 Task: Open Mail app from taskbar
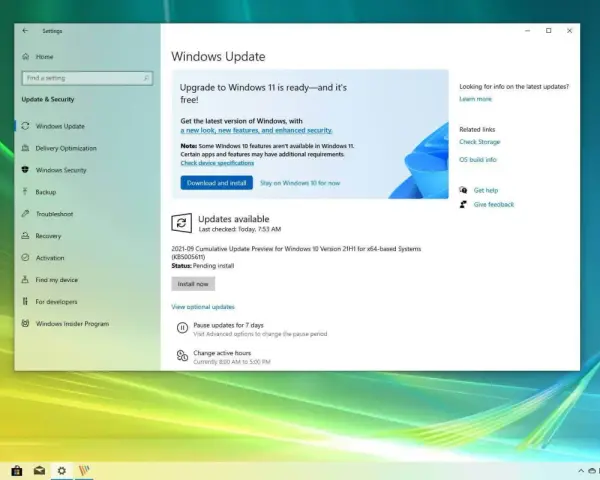[x=39, y=470]
